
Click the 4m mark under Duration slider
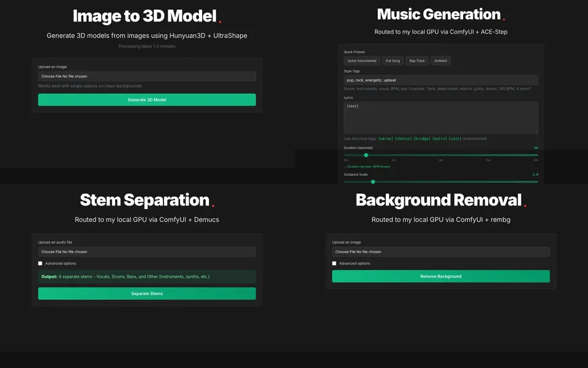click(x=441, y=160)
